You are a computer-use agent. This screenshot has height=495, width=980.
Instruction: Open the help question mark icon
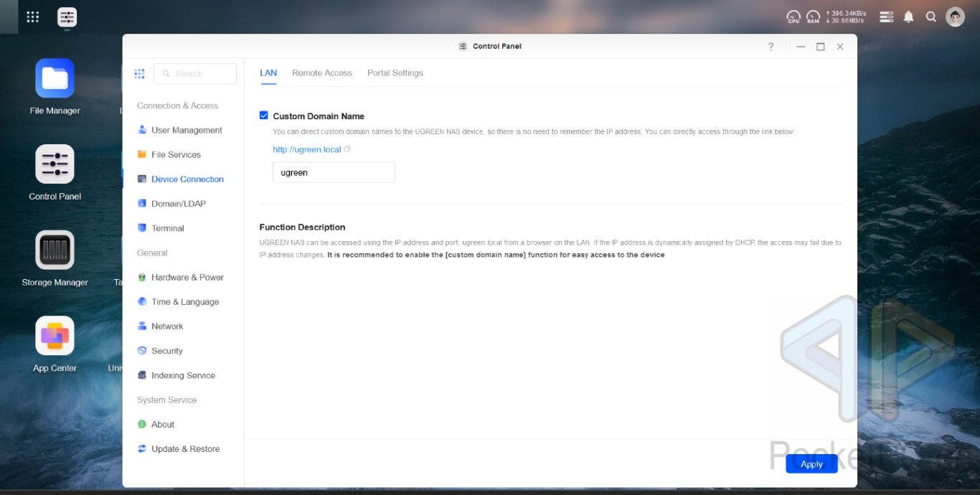point(771,47)
